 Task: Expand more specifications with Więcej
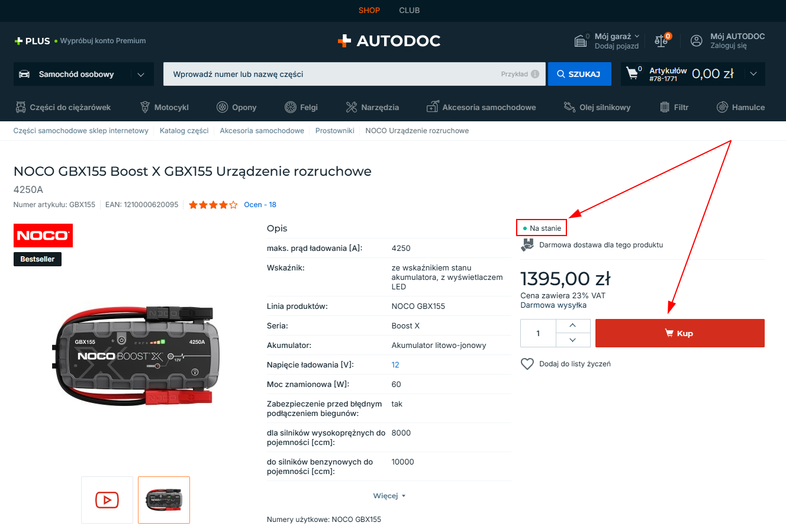pyautogui.click(x=389, y=496)
